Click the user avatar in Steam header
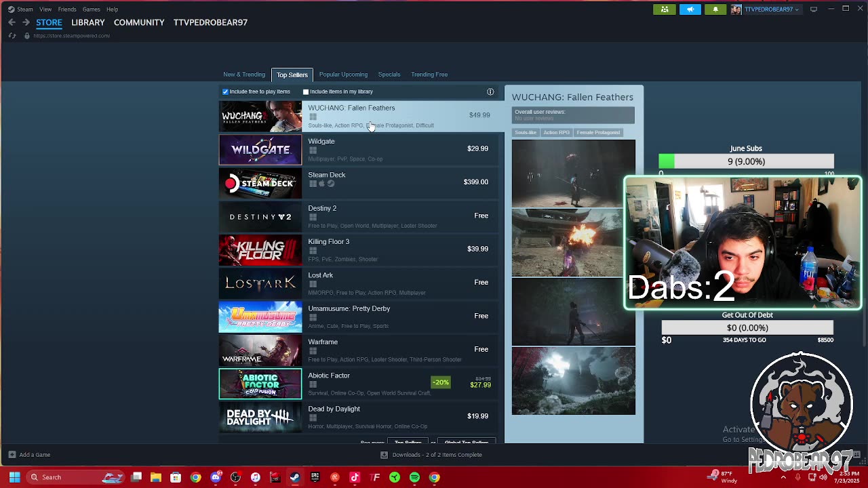This screenshot has width=868, height=488. pos(736,9)
